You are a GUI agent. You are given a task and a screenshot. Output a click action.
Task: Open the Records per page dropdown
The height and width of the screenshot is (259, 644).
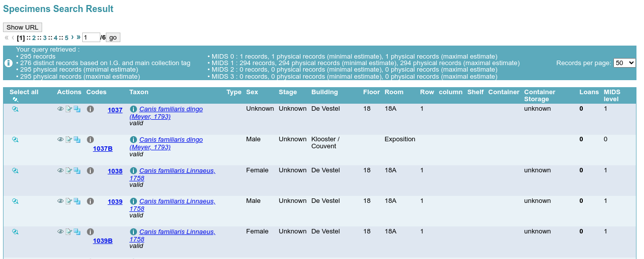click(624, 63)
